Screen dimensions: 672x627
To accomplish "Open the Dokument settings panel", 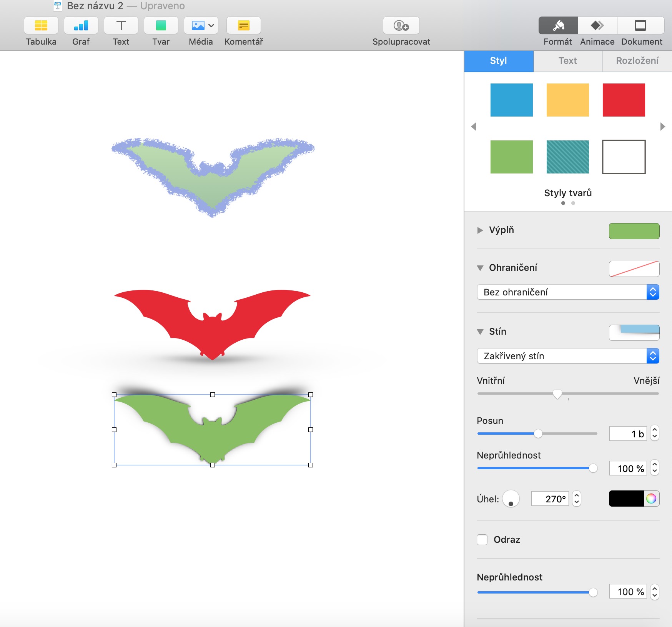I will coord(641,26).
